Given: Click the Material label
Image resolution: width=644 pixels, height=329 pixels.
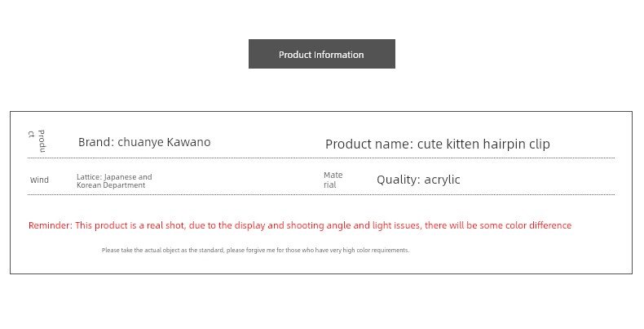Looking at the screenshot, I should (x=333, y=180).
